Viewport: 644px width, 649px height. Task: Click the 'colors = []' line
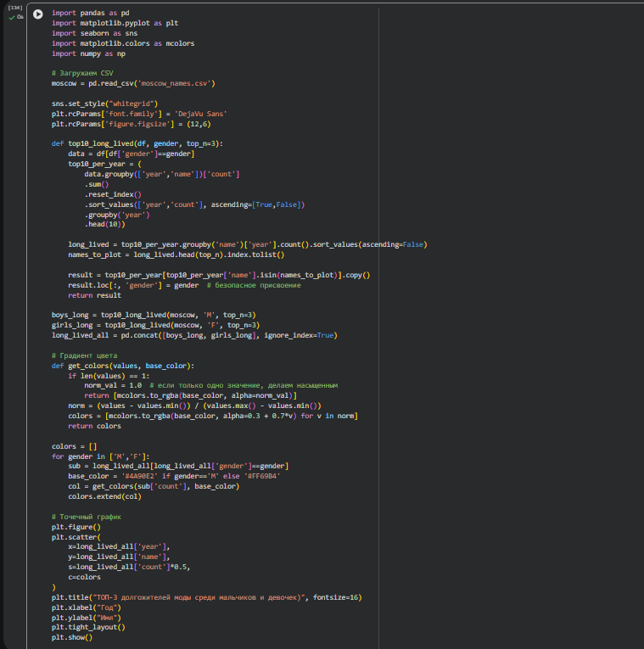tap(75, 446)
